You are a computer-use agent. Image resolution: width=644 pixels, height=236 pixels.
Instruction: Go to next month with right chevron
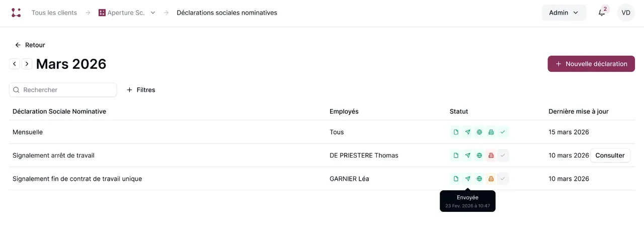27,64
